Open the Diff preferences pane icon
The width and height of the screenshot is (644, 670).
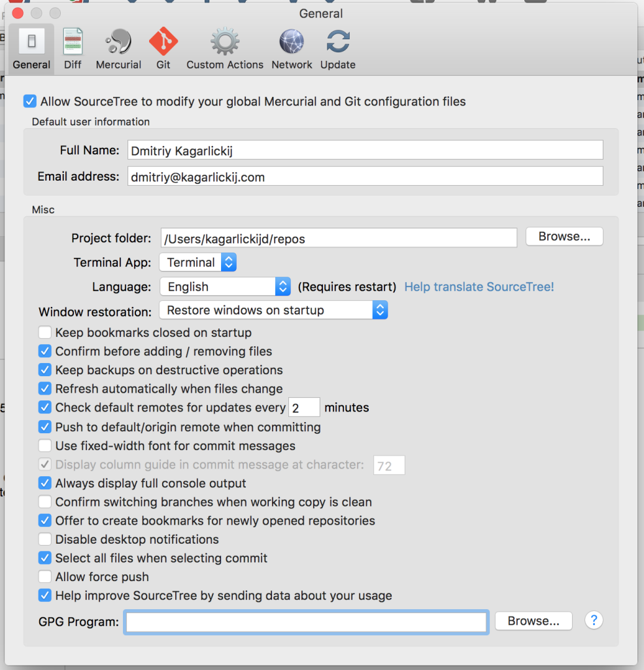tap(73, 43)
